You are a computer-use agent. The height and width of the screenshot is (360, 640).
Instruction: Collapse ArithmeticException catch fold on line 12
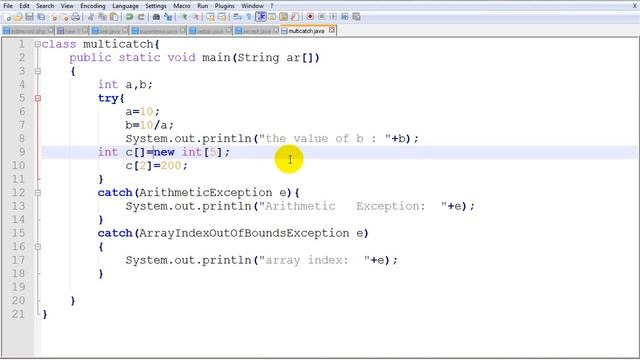pyautogui.click(x=38, y=193)
